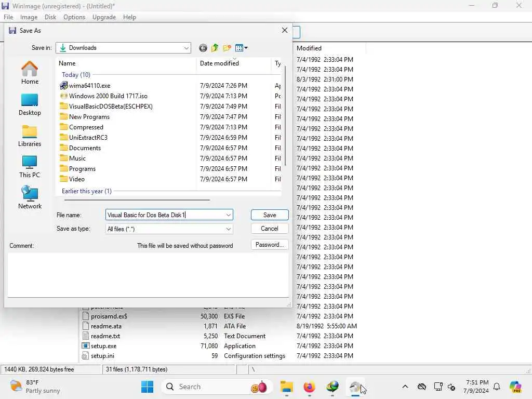
Task: Open Desktop in the places sidebar
Action: (30, 104)
